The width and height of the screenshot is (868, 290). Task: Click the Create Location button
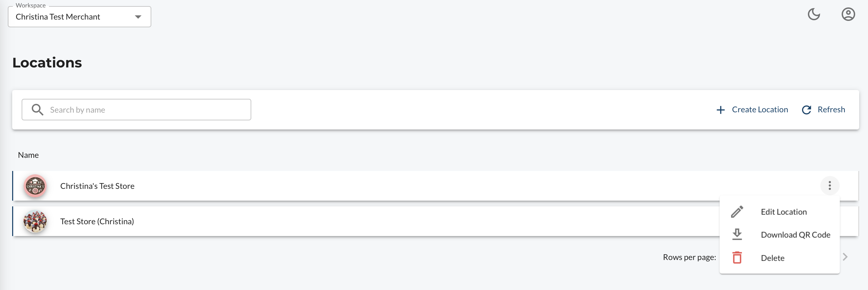752,110
